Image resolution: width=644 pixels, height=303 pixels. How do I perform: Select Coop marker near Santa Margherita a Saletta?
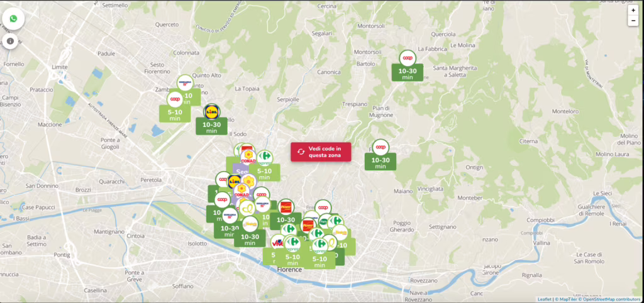[408, 58]
